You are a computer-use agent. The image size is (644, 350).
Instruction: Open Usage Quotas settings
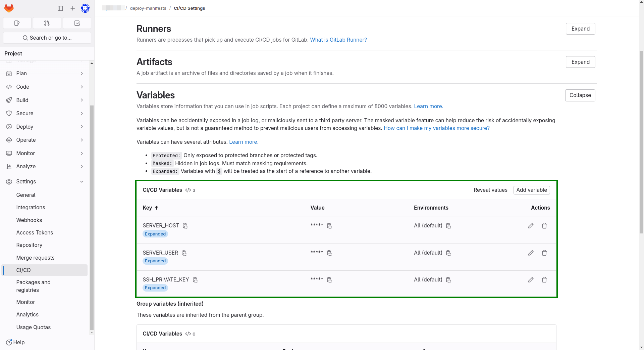point(45,327)
